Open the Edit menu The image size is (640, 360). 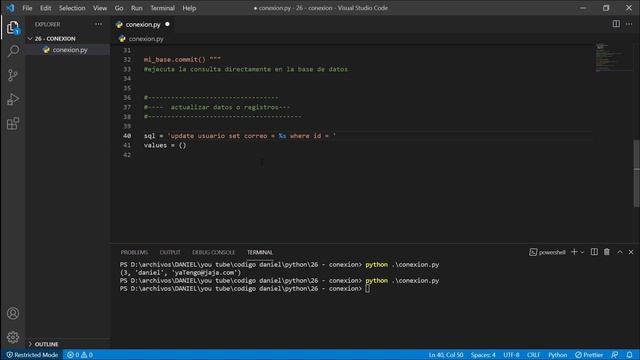pos(45,8)
